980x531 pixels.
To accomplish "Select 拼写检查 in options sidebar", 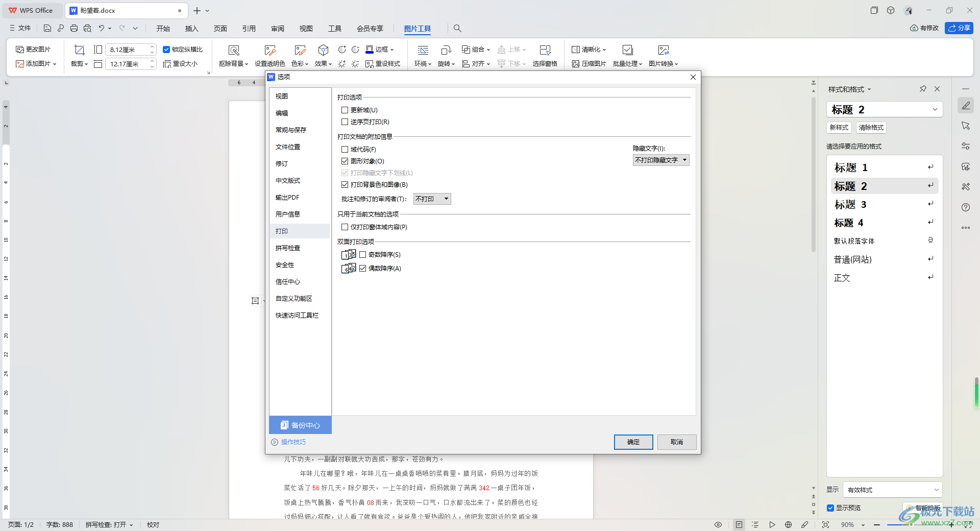I will point(300,248).
